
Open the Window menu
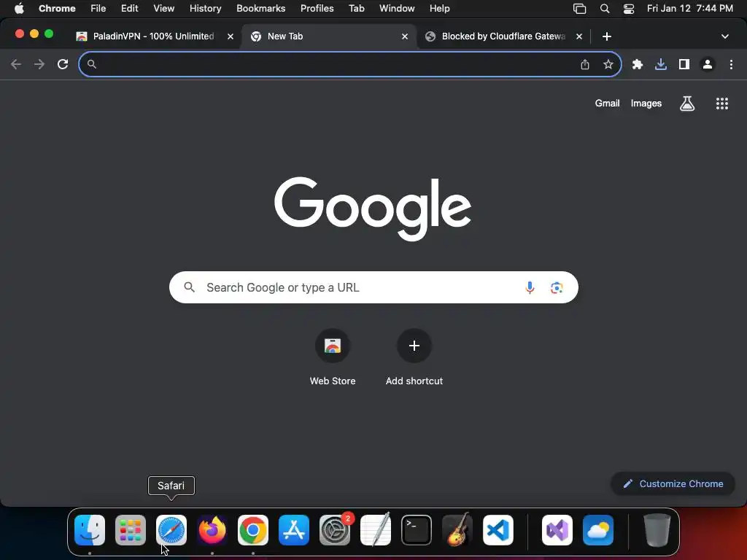(x=397, y=8)
